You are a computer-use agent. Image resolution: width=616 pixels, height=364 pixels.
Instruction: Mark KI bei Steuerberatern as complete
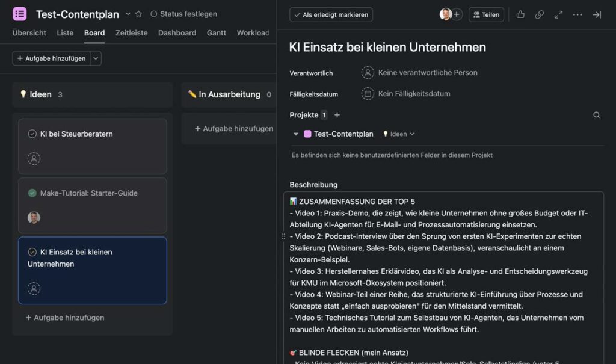click(x=32, y=134)
